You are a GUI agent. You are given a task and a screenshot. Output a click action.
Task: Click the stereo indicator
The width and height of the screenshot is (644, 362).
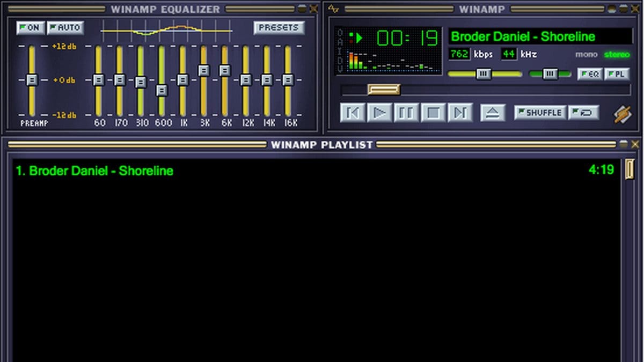(617, 55)
